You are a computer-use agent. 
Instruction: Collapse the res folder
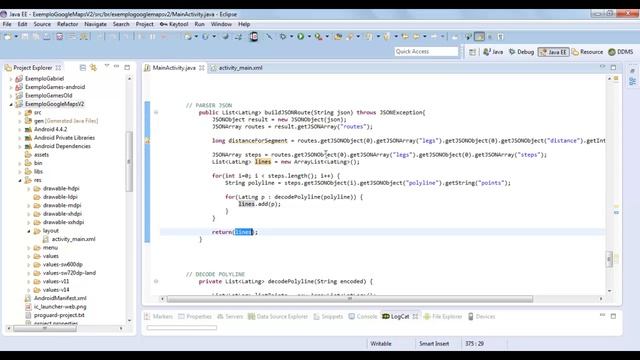tap(20, 180)
